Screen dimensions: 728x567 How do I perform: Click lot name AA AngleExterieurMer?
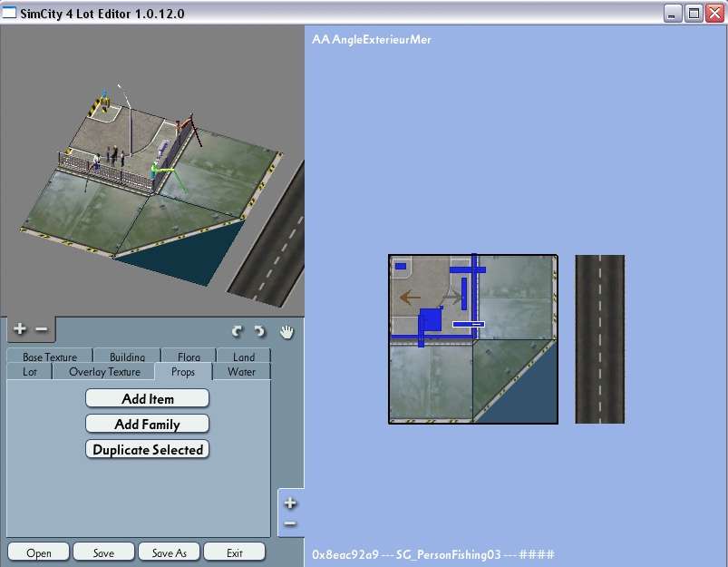tap(372, 40)
